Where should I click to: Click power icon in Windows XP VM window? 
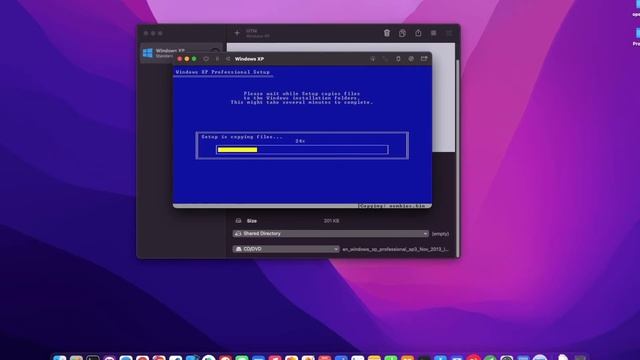(x=206, y=59)
